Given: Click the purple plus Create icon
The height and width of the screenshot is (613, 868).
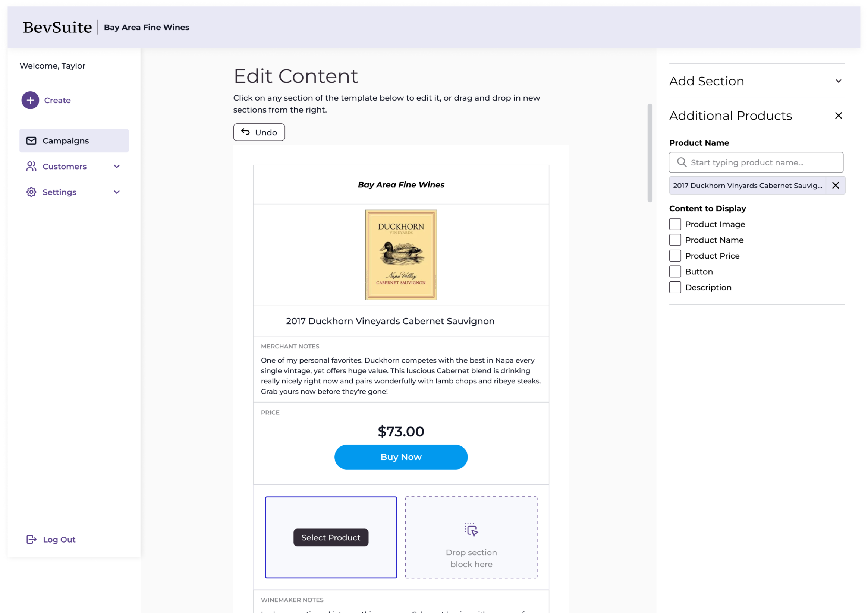Looking at the screenshot, I should pos(30,100).
